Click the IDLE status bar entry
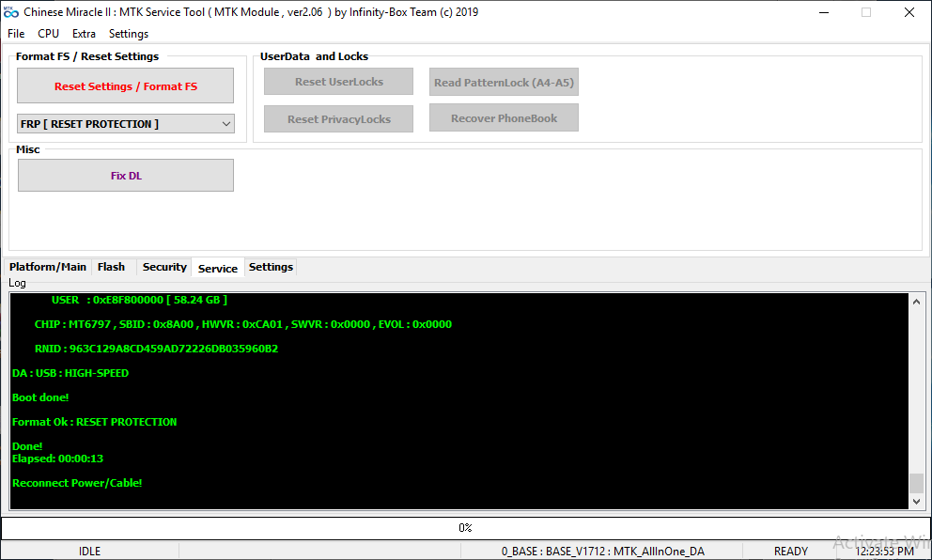 pyautogui.click(x=90, y=552)
